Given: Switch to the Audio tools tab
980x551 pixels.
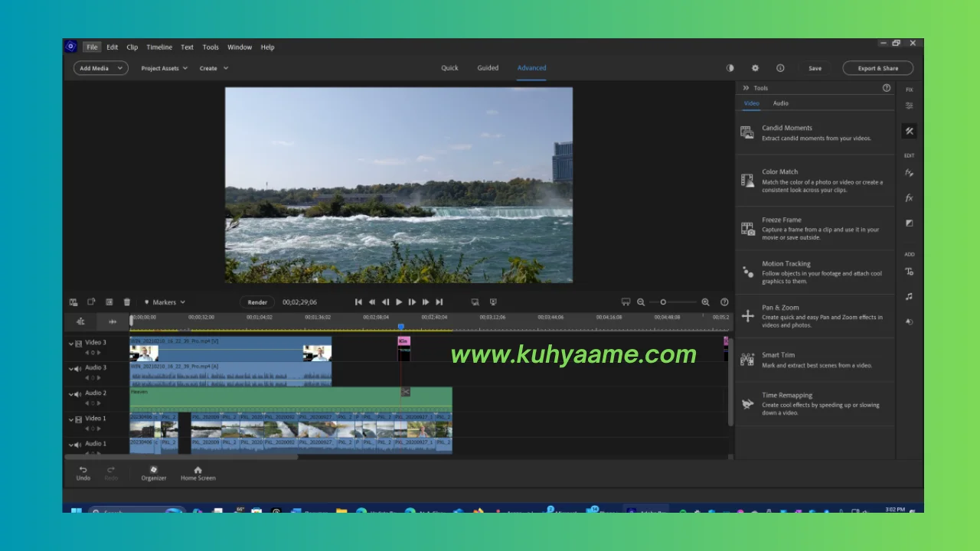Looking at the screenshot, I should click(x=780, y=103).
